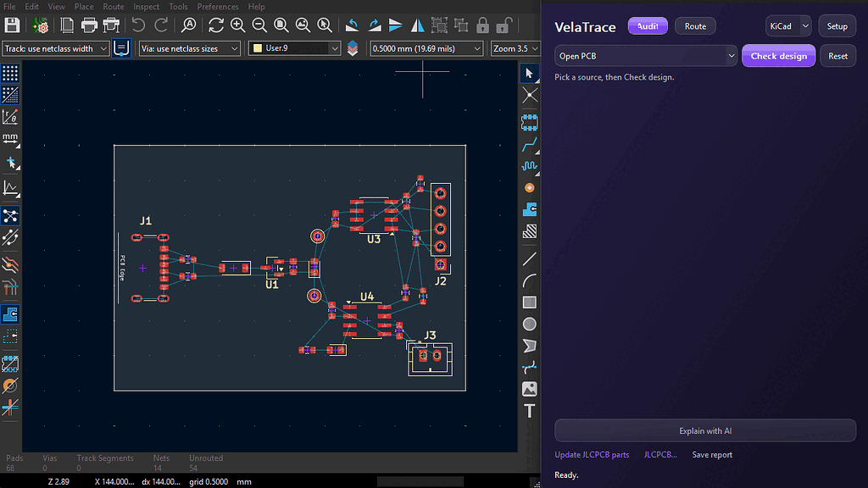Toggle polar coordinates display
This screenshot has height=488, width=868.
[x=10, y=117]
